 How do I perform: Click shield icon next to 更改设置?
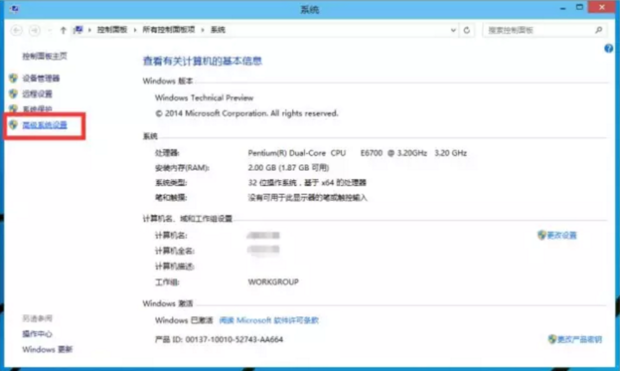coord(542,235)
